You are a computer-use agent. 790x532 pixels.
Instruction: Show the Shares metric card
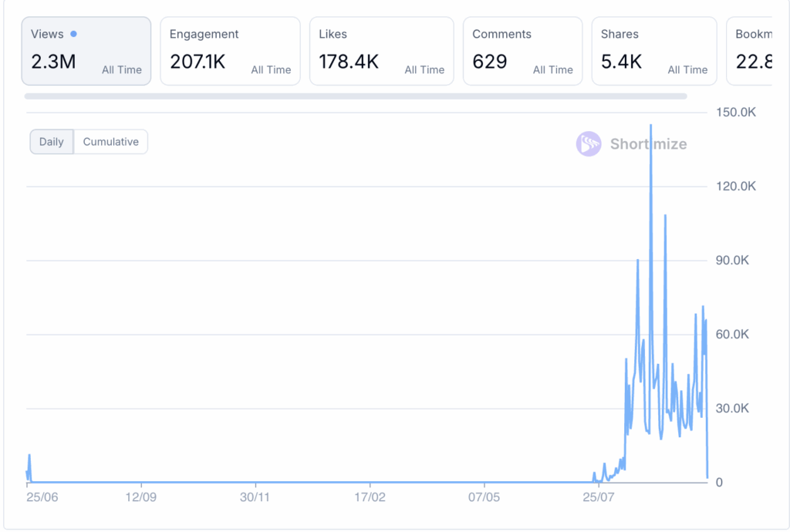click(x=654, y=51)
